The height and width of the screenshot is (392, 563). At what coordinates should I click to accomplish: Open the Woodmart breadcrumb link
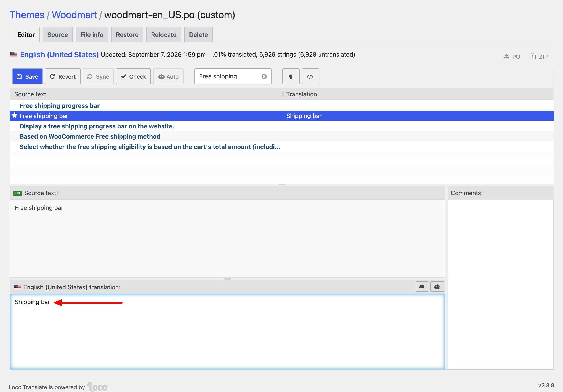coord(74,15)
